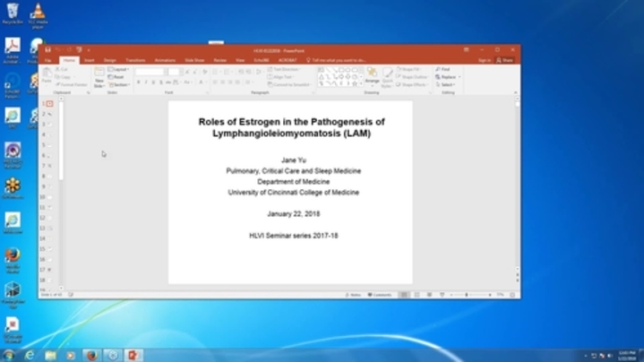The width and height of the screenshot is (644, 362).
Task: Toggle Italic formatting
Action: (x=146, y=82)
